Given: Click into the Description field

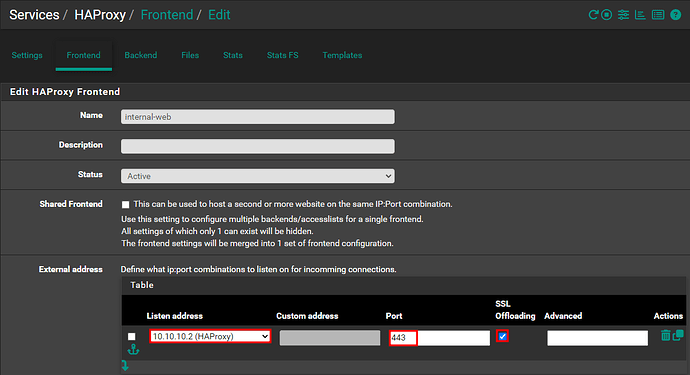Looking at the screenshot, I should point(258,147).
